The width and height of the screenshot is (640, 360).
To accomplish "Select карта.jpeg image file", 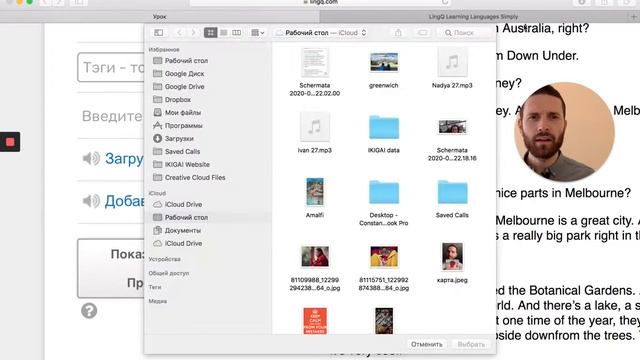I will [x=452, y=263].
